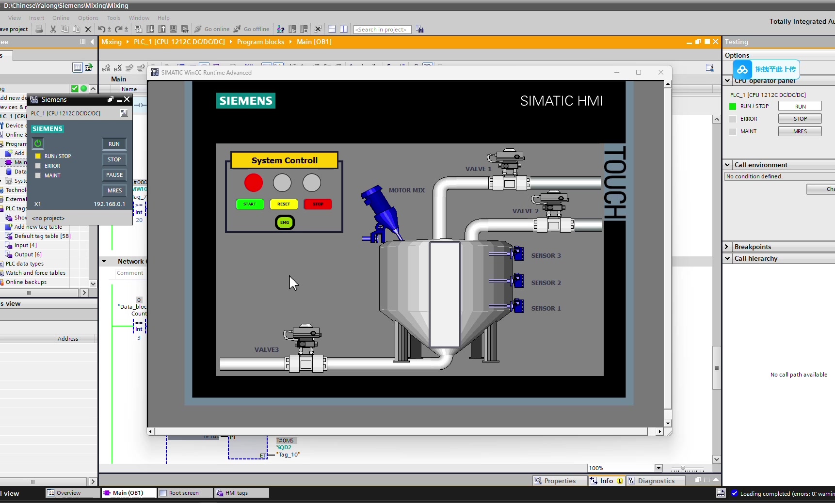Viewport: 835px width, 504px height.
Task: Click in the Search in project field
Action: pyautogui.click(x=382, y=30)
